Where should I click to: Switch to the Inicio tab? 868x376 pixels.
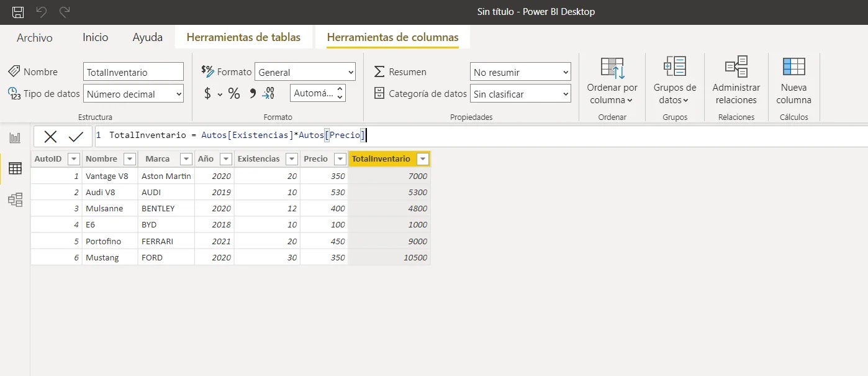[x=96, y=37]
